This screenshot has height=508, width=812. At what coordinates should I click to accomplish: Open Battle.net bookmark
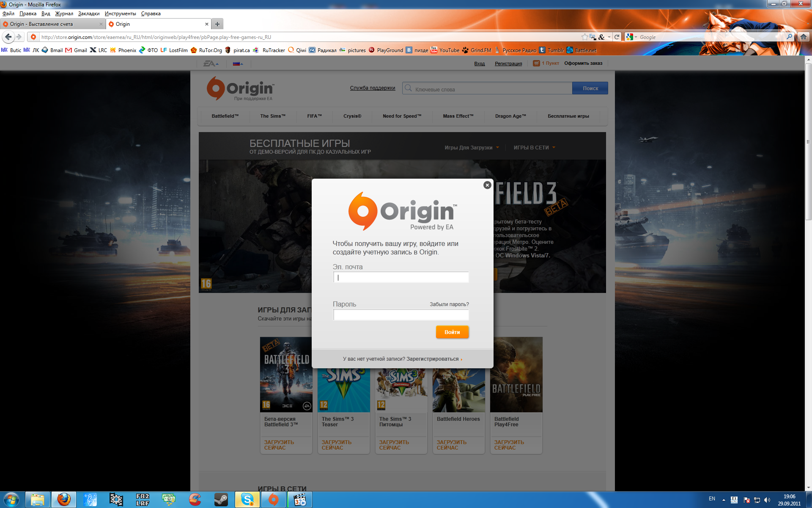click(x=582, y=50)
